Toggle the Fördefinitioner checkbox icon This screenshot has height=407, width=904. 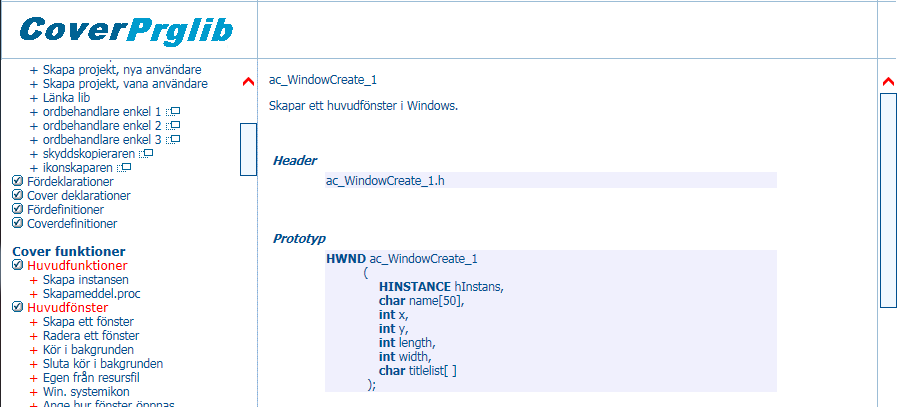click(x=17, y=209)
